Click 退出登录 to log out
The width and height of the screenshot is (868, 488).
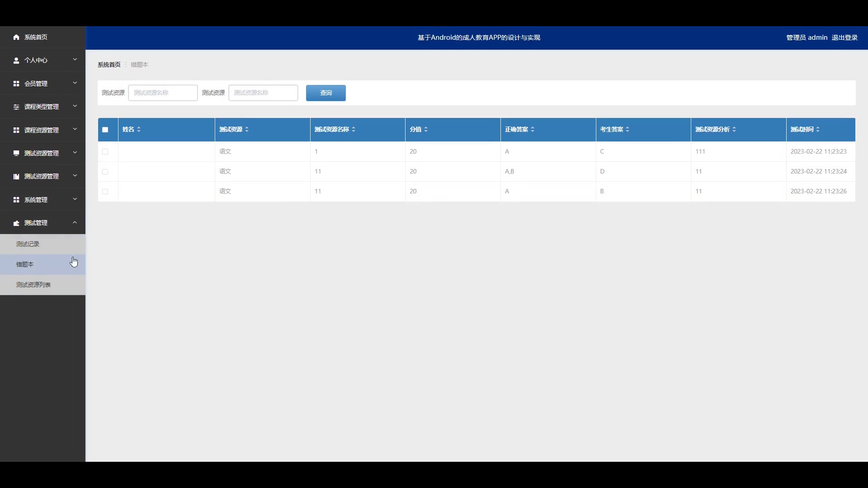(x=844, y=38)
